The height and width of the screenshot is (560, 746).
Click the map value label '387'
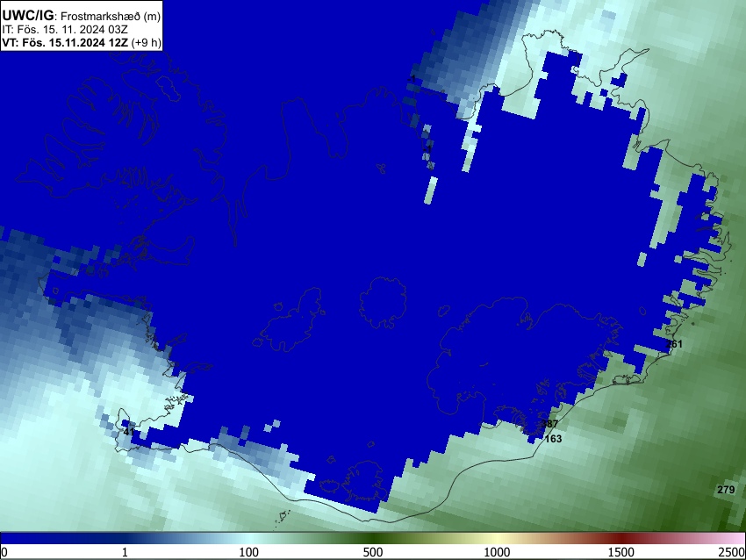(x=549, y=423)
